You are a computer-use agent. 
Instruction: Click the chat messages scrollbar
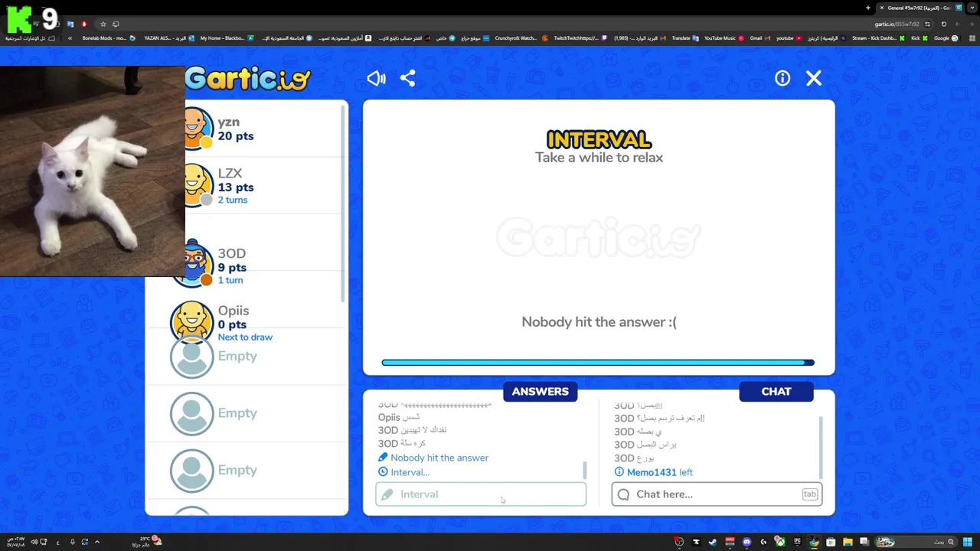(x=821, y=447)
